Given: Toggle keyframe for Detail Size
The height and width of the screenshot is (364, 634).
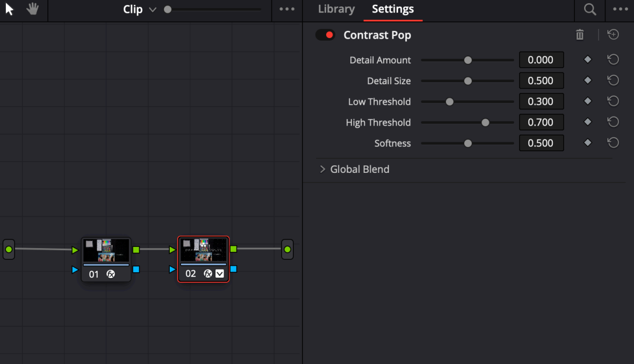Looking at the screenshot, I should coord(588,81).
